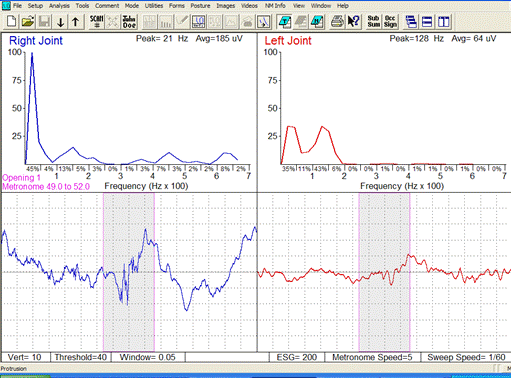Open a file with the folder icon
511x378 pixels.
click(x=28, y=22)
